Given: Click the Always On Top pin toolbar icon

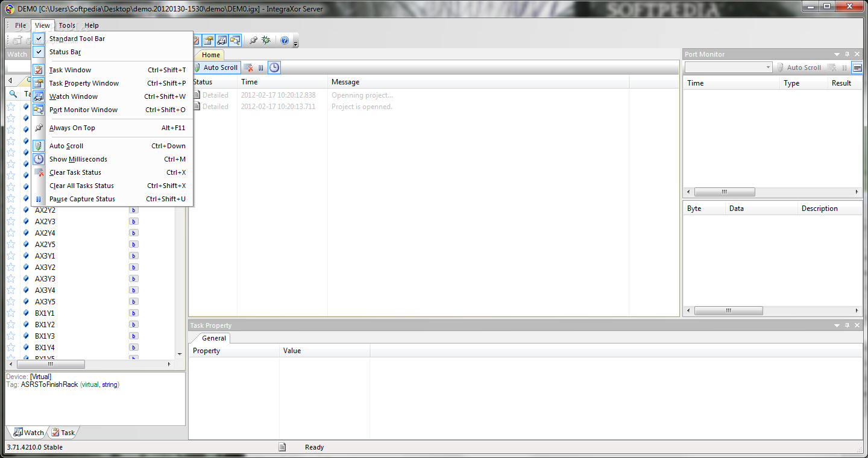Looking at the screenshot, I should pyautogui.click(x=253, y=40).
